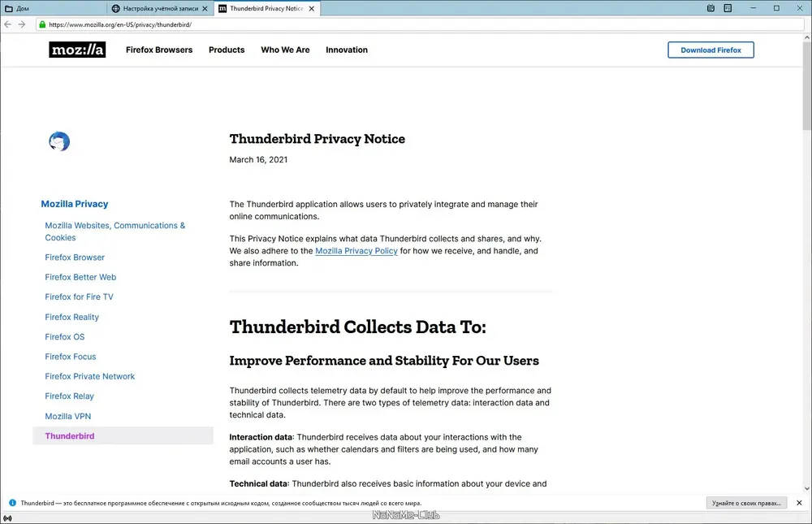
Task: Click the green padlock security icon
Action: click(x=42, y=24)
